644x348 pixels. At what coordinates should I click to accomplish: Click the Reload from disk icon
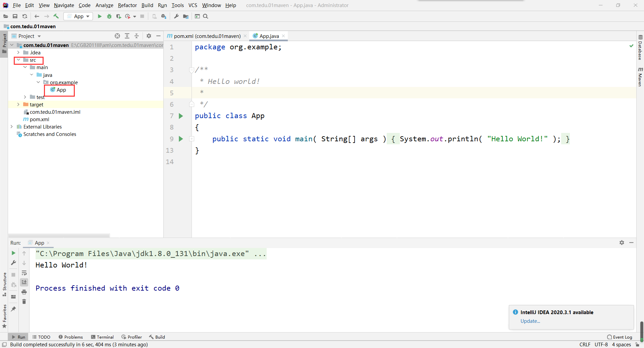click(x=24, y=16)
